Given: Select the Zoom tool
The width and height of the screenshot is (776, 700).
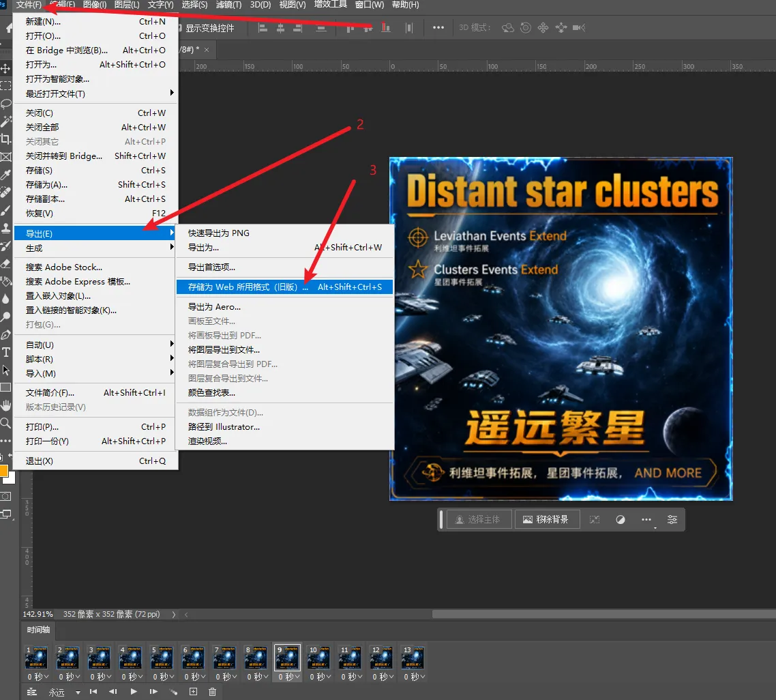Looking at the screenshot, I should pyautogui.click(x=5, y=423).
